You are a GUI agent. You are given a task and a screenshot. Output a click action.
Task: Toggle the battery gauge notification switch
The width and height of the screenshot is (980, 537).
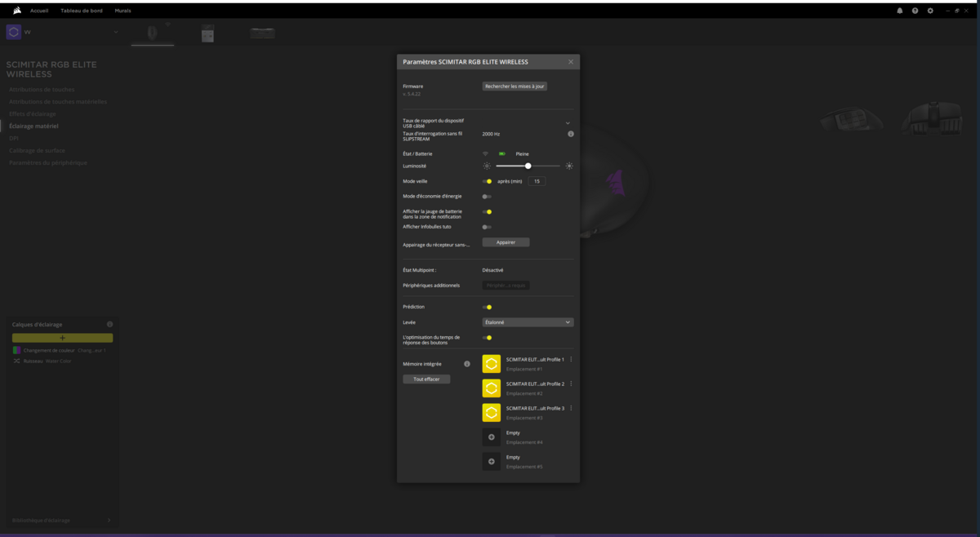487,211
